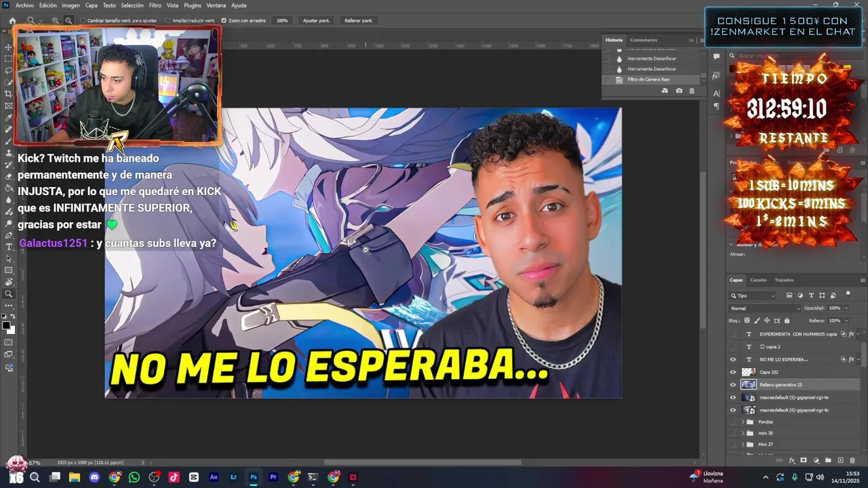
Task: Hide the Relleno generativo 25 layer
Action: point(732,384)
